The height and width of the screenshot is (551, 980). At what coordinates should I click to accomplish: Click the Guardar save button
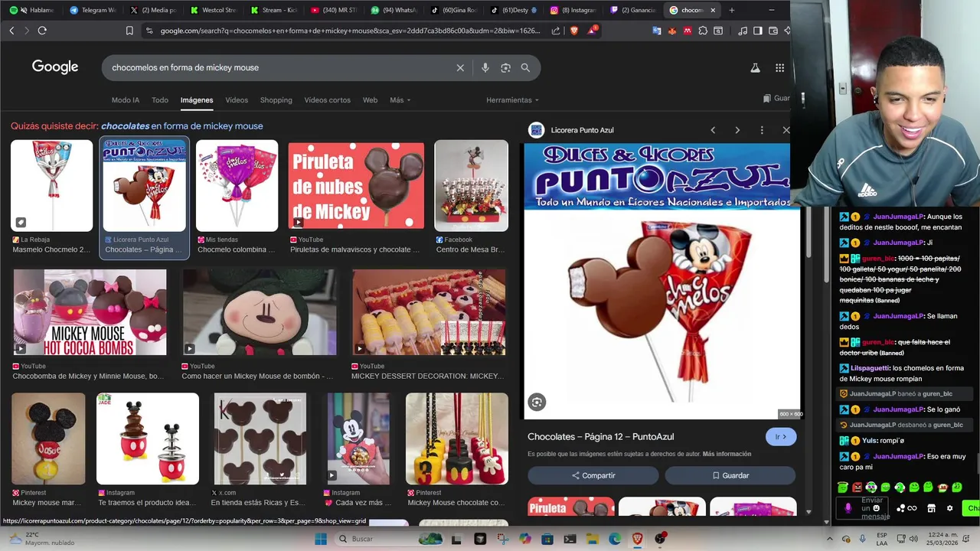click(x=730, y=475)
